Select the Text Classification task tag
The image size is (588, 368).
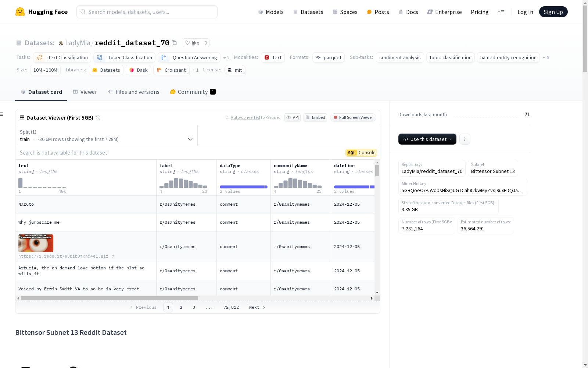[x=62, y=57]
